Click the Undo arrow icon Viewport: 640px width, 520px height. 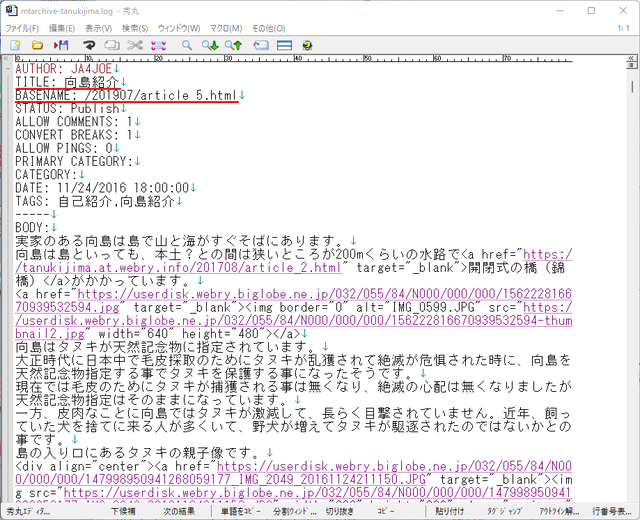click(x=89, y=45)
